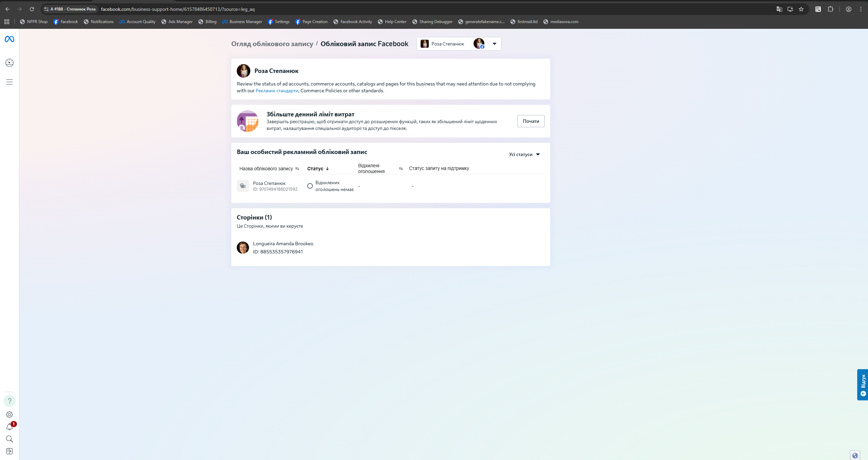
Task: Open the Longueira Amanda Brookeo page thumbnail
Action: [x=243, y=248]
